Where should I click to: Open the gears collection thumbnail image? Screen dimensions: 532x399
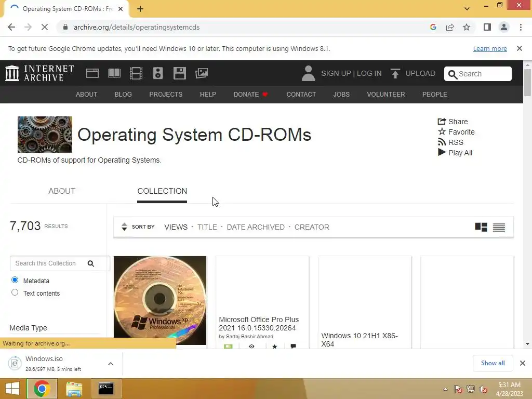(x=45, y=135)
